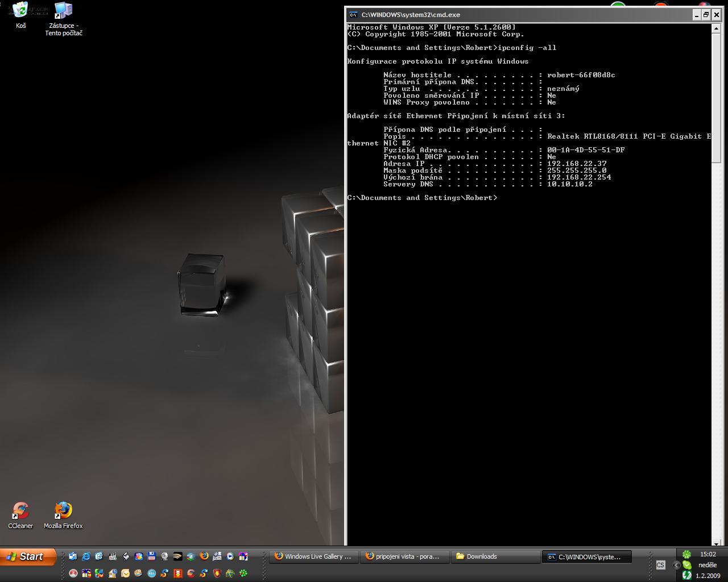Image resolution: width=728 pixels, height=582 pixels.
Task: Launch the Mozilla Firefox desktop shortcut
Action: (x=63, y=510)
